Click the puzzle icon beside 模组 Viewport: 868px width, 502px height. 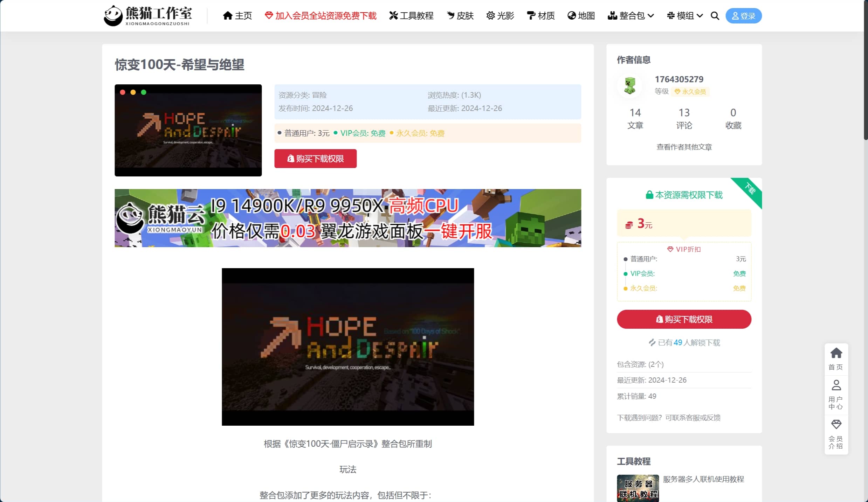[671, 15]
